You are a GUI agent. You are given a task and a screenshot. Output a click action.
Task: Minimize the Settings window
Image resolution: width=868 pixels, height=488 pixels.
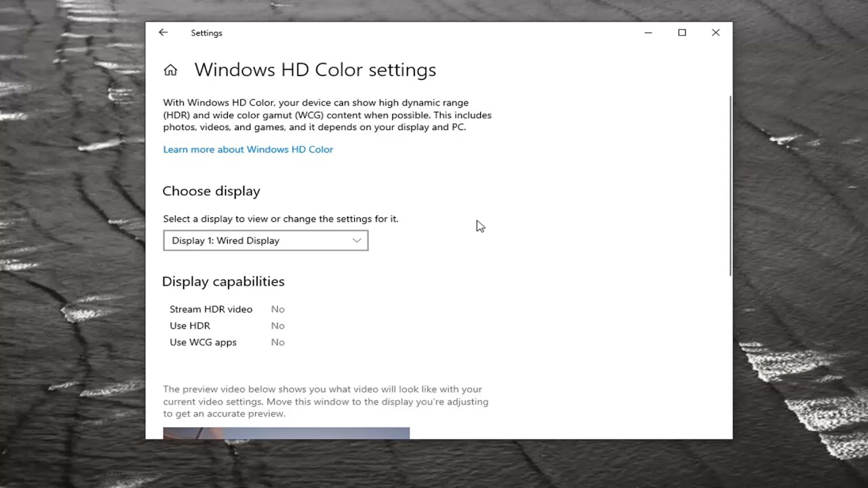click(648, 33)
